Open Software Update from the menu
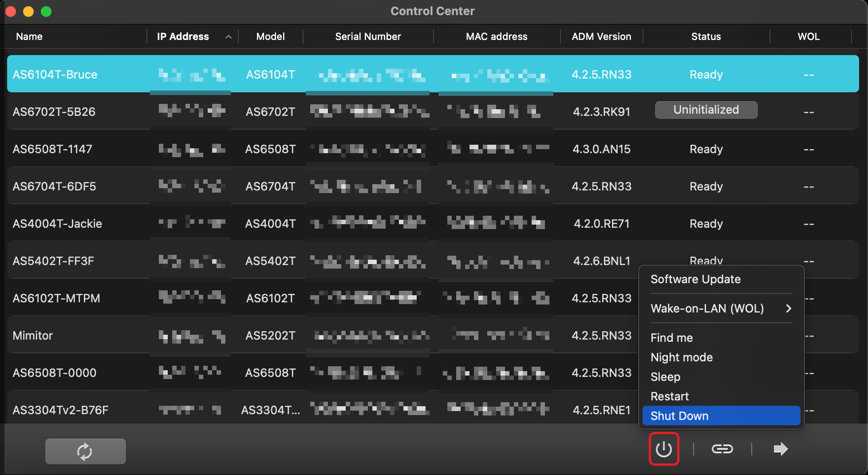Screen dimensions: 868x475 point(695,279)
